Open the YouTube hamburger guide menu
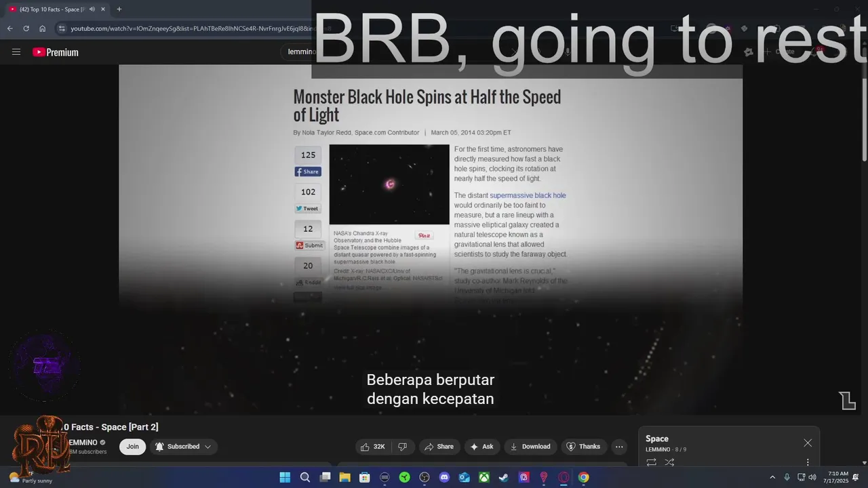Screen dimensions: 868x488 16,52
